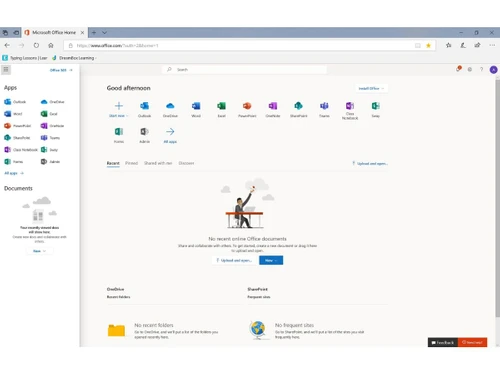Expand the Install Office dropdown

click(x=371, y=88)
